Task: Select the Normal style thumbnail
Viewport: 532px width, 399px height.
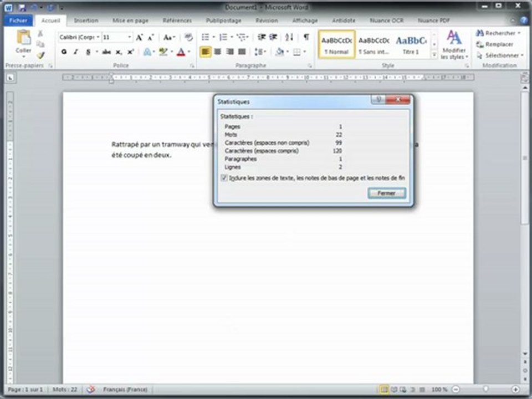Action: 336,44
